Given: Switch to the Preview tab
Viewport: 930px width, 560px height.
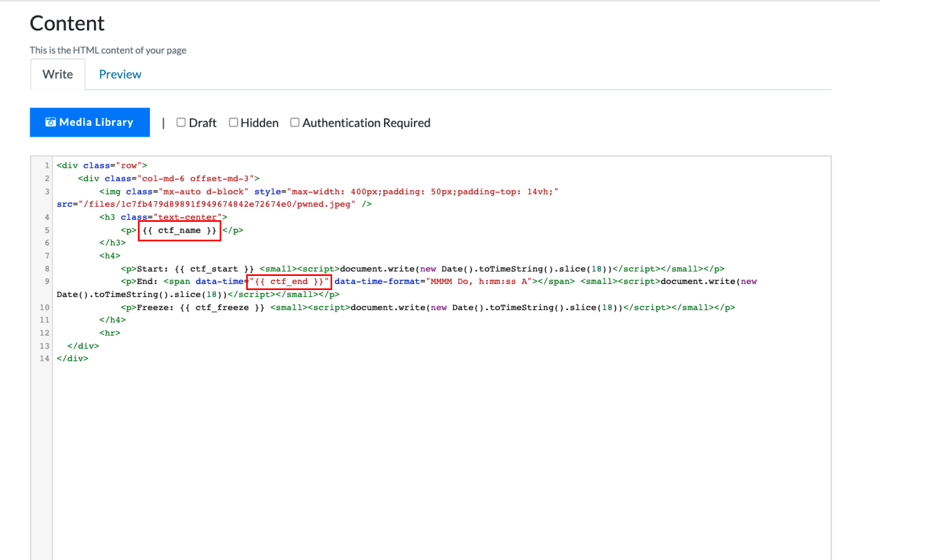Looking at the screenshot, I should coord(120,74).
